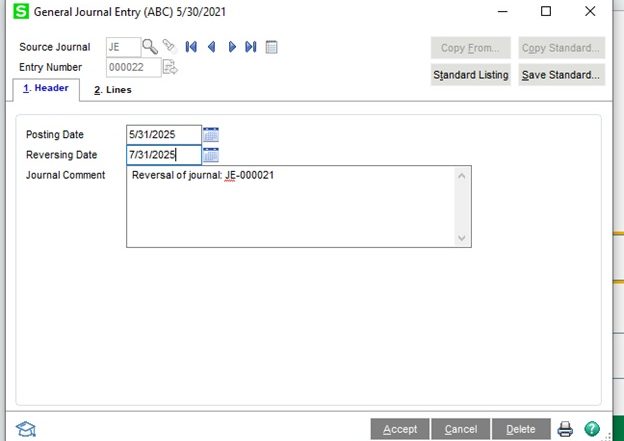Click the graduation cap icon
The image size is (624, 441).
26,429
